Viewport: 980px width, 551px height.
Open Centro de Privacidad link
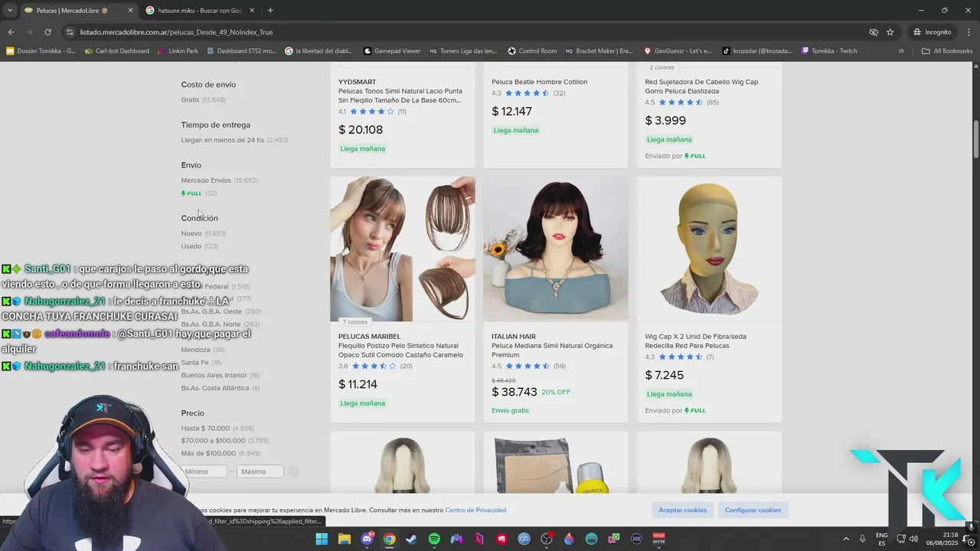476,510
